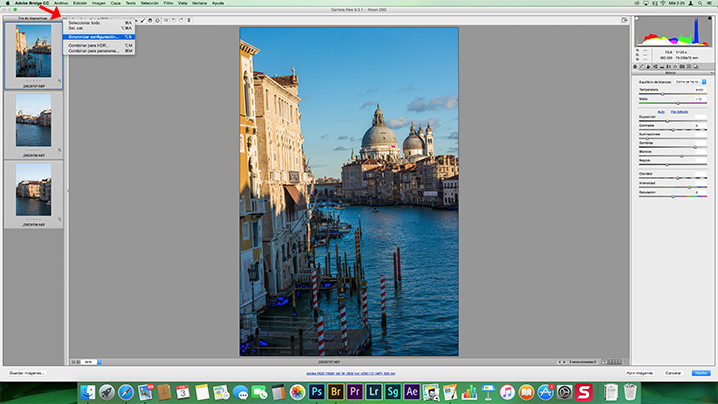Image resolution: width=718 pixels, height=404 pixels.
Task: Open the Trash in the Dock
Action: click(x=631, y=392)
